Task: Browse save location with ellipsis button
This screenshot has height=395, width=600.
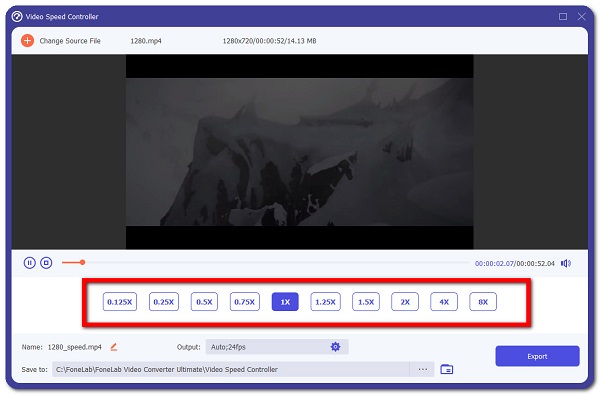Action: 422,369
